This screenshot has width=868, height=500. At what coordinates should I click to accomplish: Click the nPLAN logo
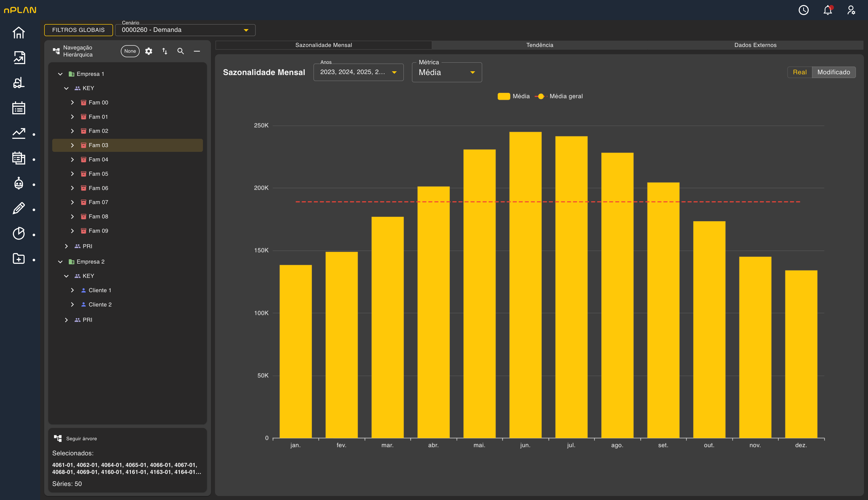point(20,10)
